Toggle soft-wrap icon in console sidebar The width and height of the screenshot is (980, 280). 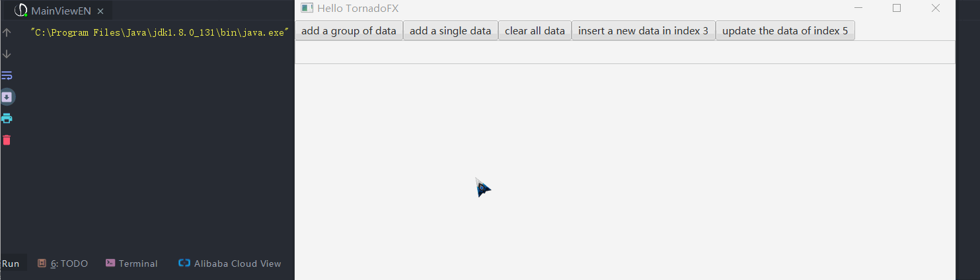7,75
